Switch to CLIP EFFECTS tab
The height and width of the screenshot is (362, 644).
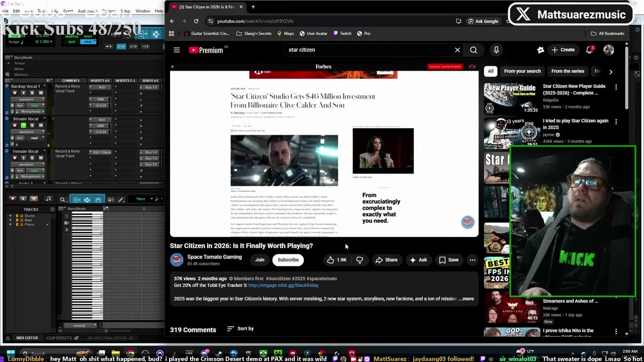(59, 338)
